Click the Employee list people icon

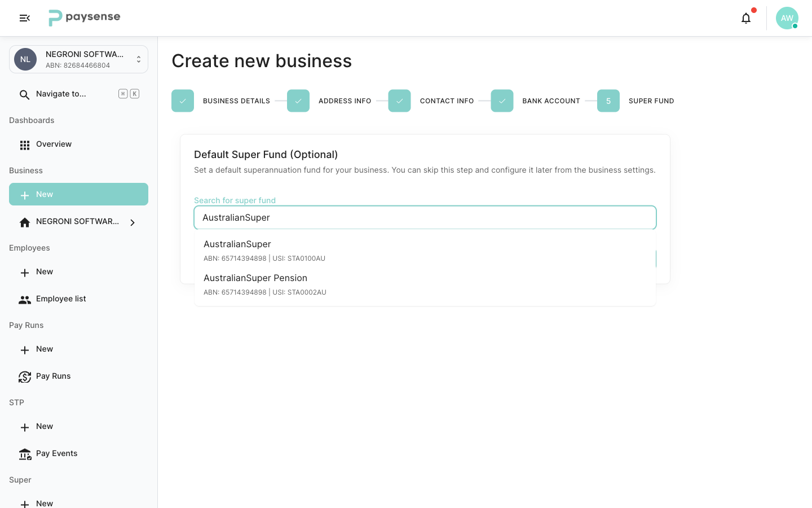pyautogui.click(x=25, y=300)
